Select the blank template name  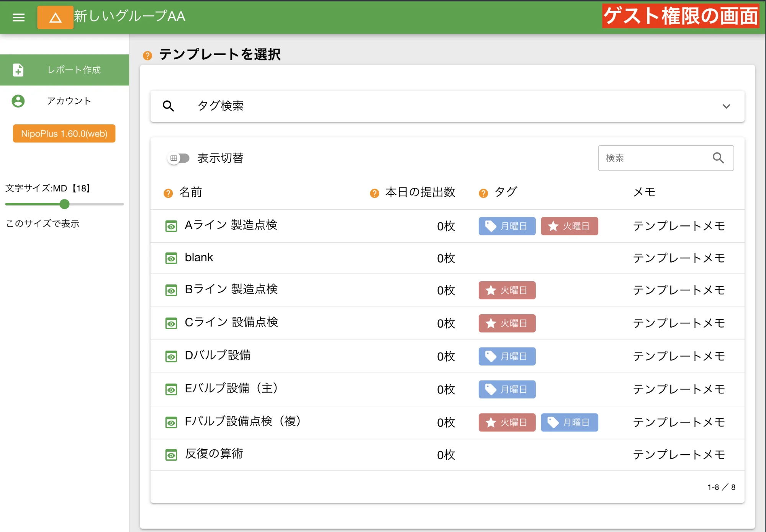click(x=199, y=257)
